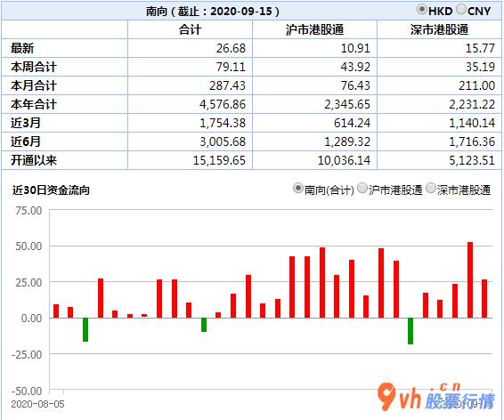
Task: Click the 本周合计 row label
Action: [x=34, y=67]
